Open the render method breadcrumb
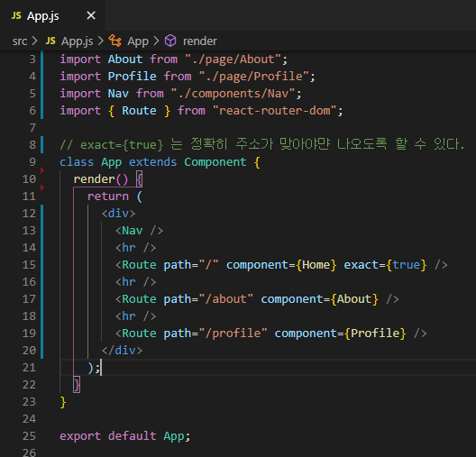476x457 pixels. point(200,41)
